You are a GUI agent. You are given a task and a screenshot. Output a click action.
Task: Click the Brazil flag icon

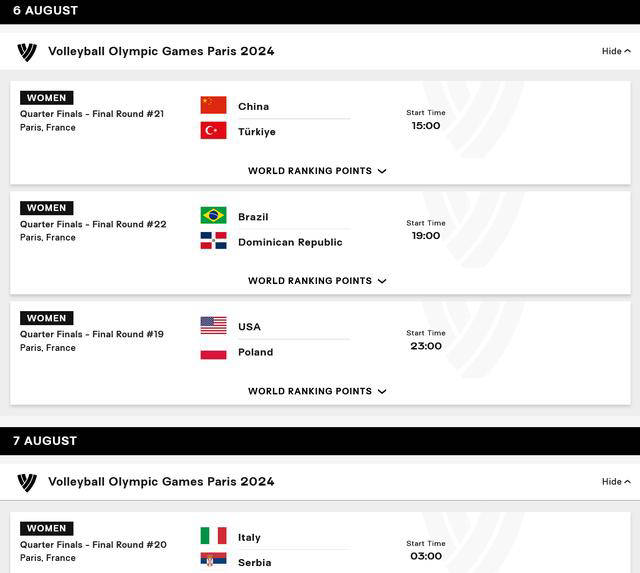tap(213, 215)
